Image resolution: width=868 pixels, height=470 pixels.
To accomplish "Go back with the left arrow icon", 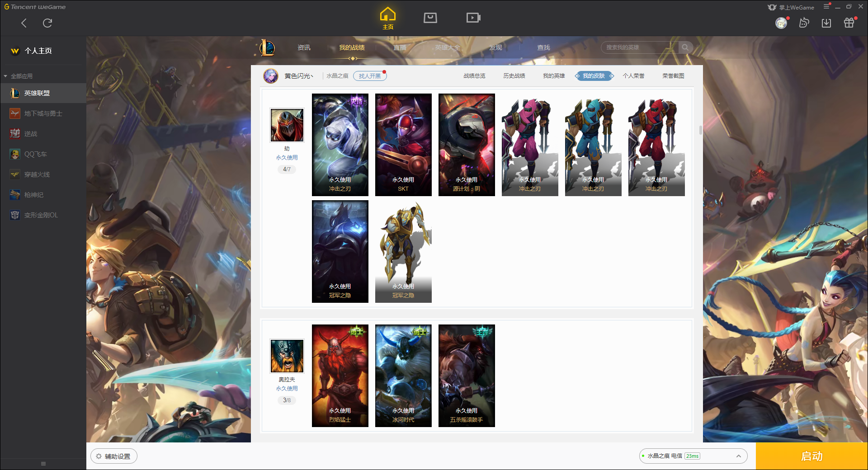I will 24,23.
